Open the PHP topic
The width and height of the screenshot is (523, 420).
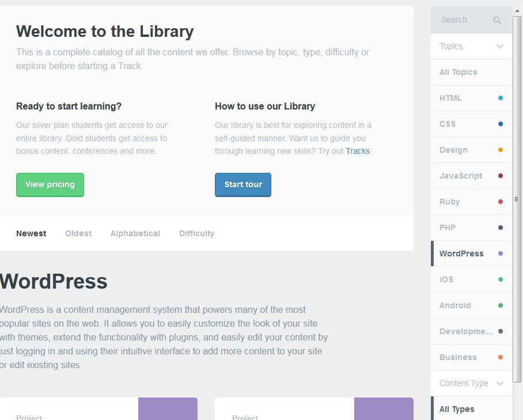(471, 228)
